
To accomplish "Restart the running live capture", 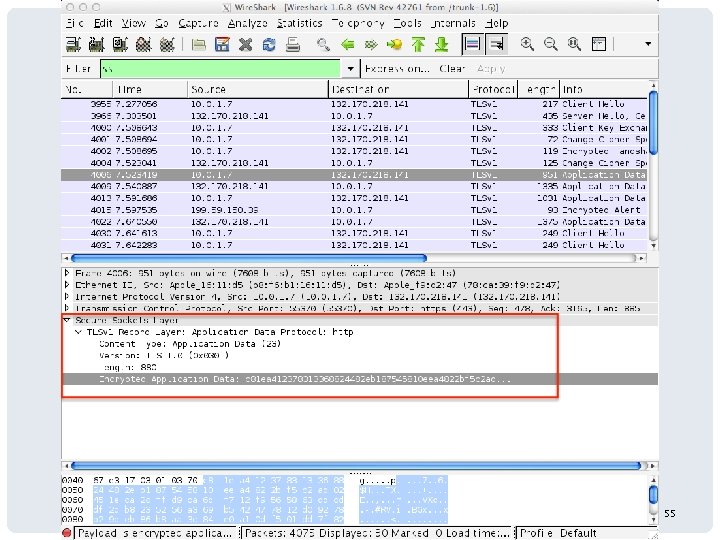I will click(x=167, y=45).
